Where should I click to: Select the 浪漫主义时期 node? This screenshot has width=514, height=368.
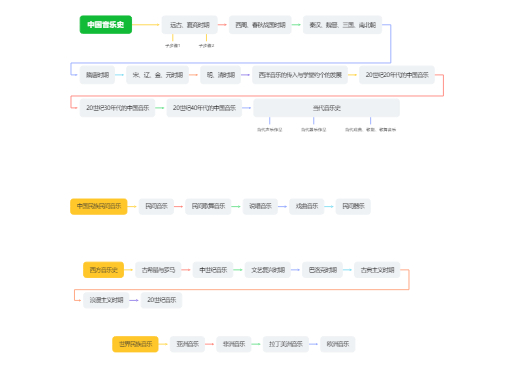106,300
